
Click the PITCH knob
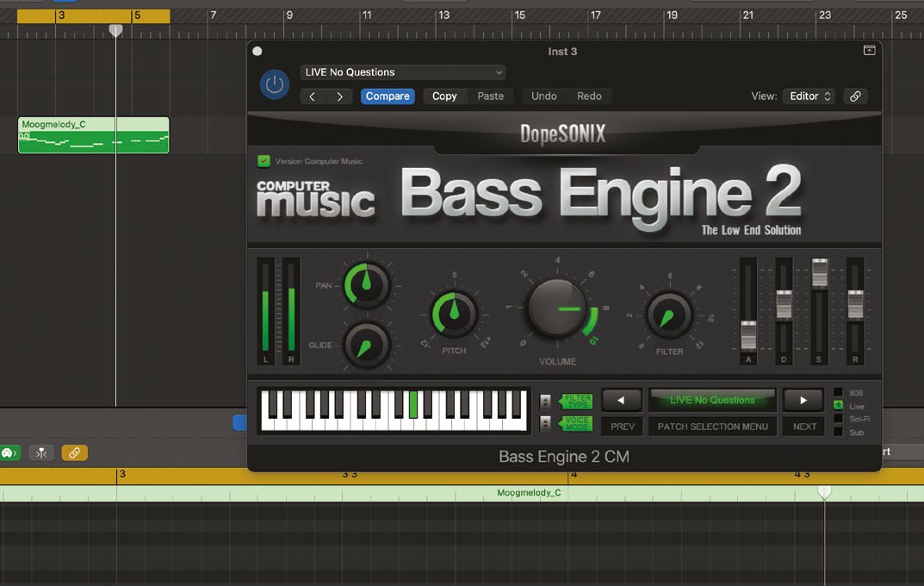[x=454, y=314]
